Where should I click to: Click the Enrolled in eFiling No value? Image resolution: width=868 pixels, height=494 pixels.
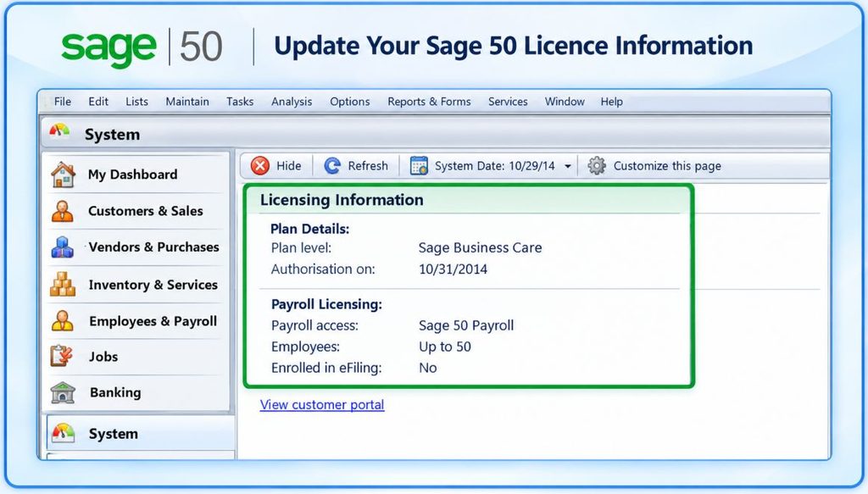pos(428,368)
